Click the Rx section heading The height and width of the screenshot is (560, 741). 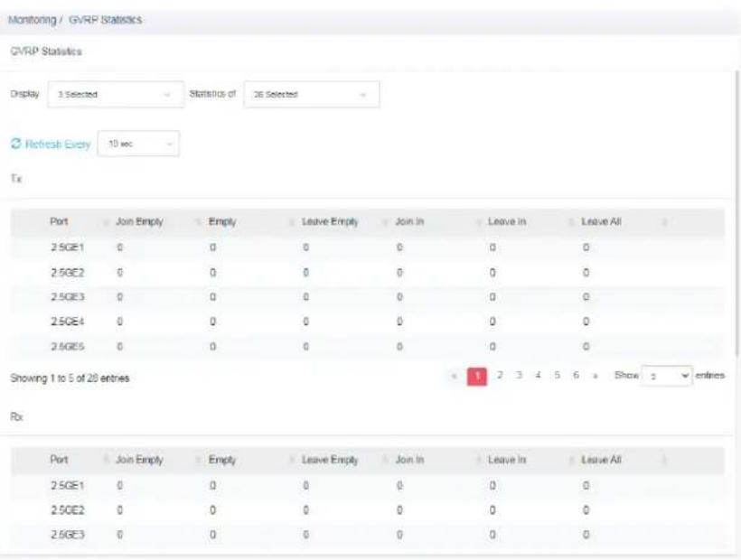coord(16,416)
